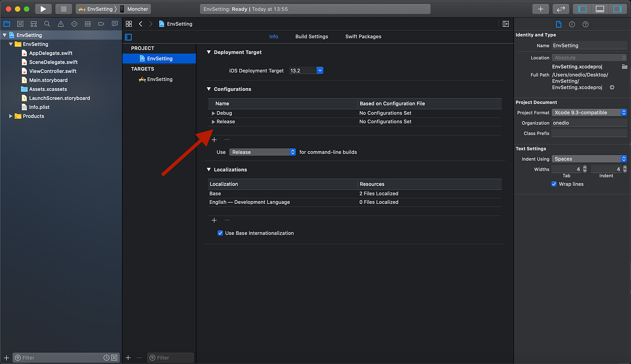Increase Tab width using the stepper
The image size is (631, 364).
pyautogui.click(x=585, y=167)
